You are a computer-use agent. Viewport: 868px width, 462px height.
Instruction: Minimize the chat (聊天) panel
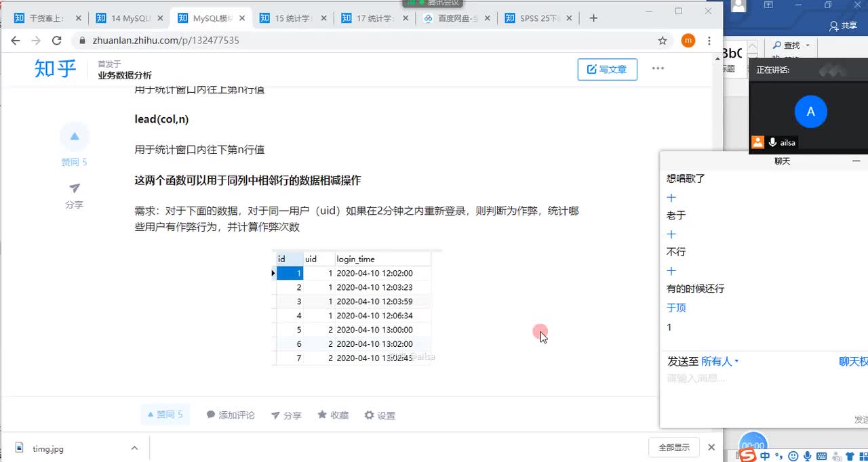click(x=856, y=161)
